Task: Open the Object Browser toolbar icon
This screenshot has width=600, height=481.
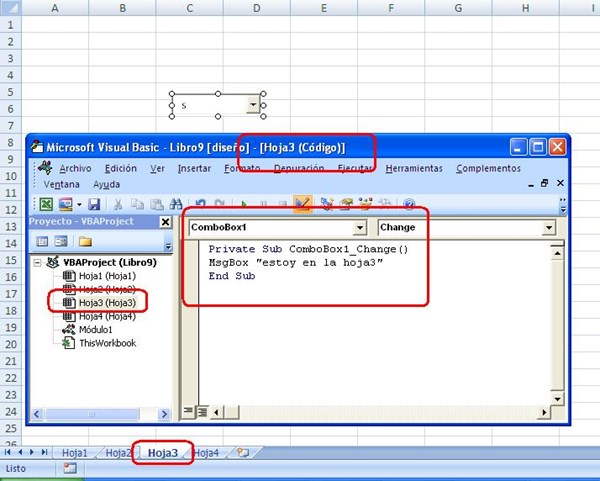Action: pos(365,204)
